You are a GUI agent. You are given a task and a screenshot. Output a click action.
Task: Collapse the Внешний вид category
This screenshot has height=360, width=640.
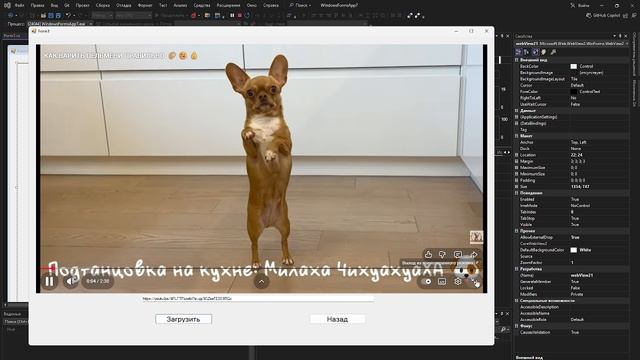(x=517, y=60)
